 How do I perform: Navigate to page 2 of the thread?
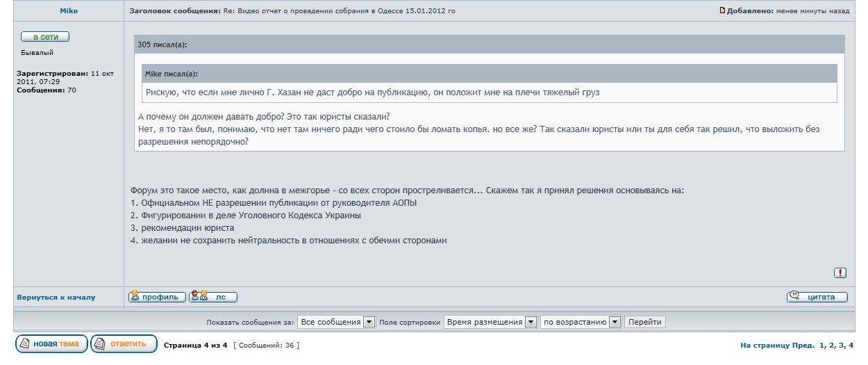[831, 346]
